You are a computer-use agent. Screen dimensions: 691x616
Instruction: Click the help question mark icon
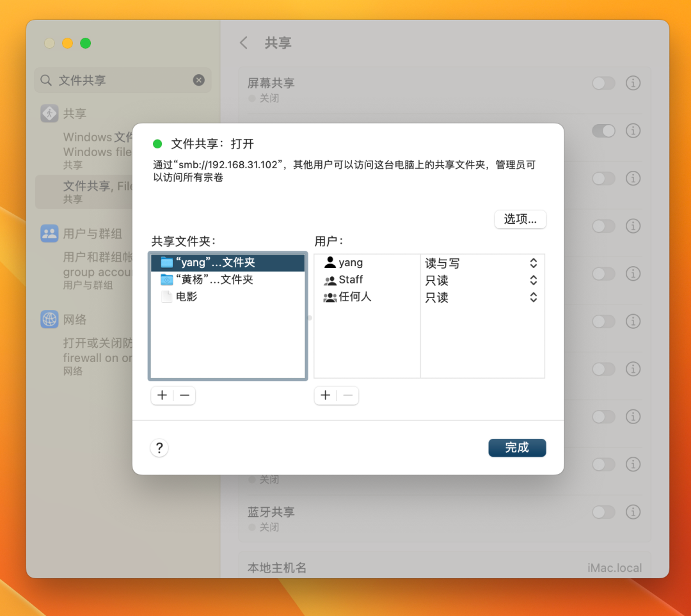tap(159, 448)
